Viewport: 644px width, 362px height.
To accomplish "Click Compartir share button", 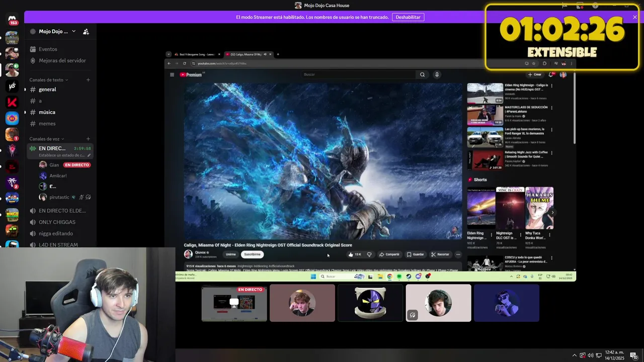I will coord(389,254).
